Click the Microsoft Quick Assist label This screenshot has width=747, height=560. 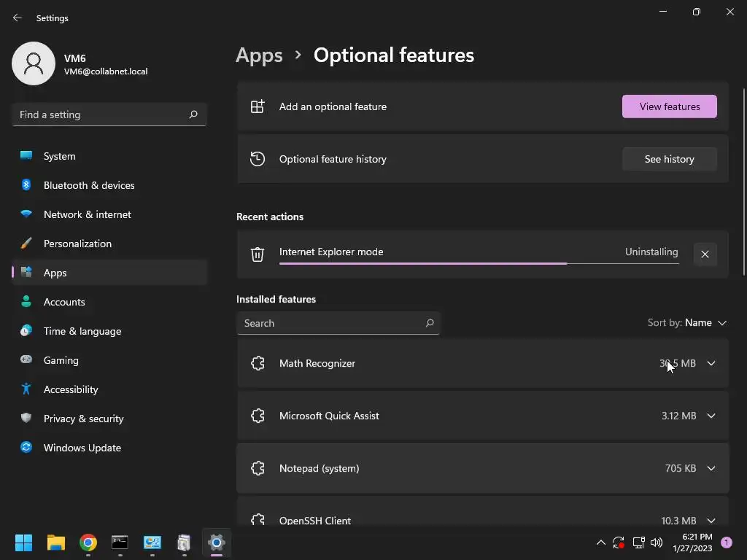point(329,416)
